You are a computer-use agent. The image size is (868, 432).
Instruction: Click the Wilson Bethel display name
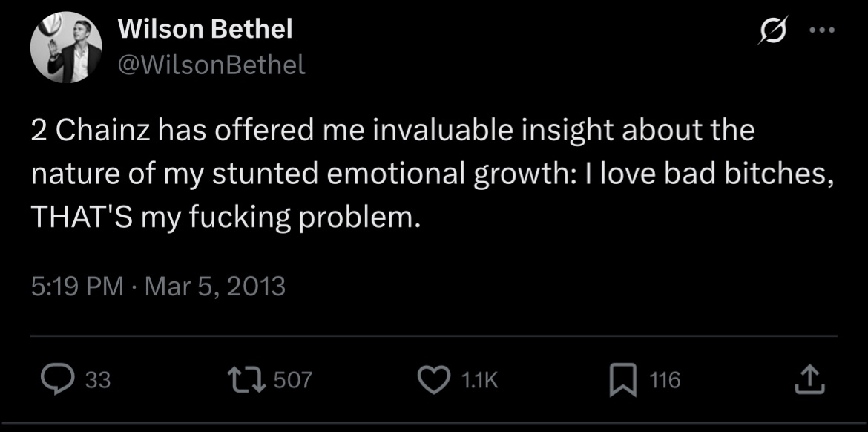click(x=206, y=29)
